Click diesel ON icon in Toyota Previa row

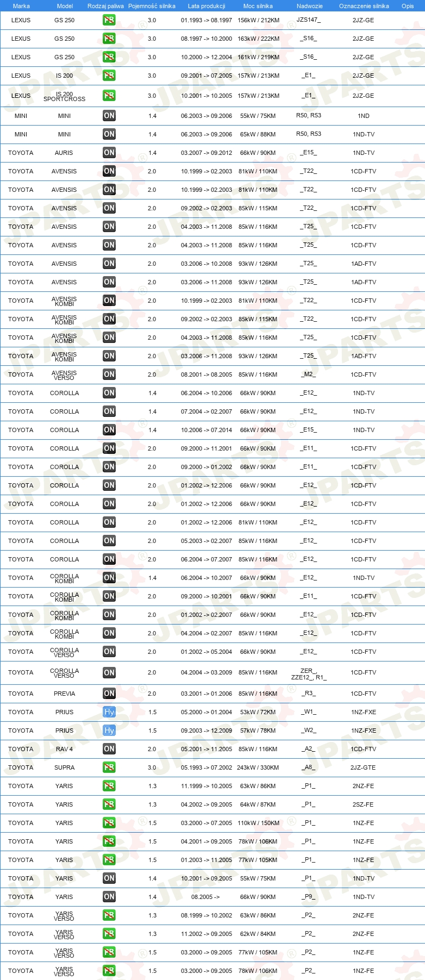[x=109, y=694]
